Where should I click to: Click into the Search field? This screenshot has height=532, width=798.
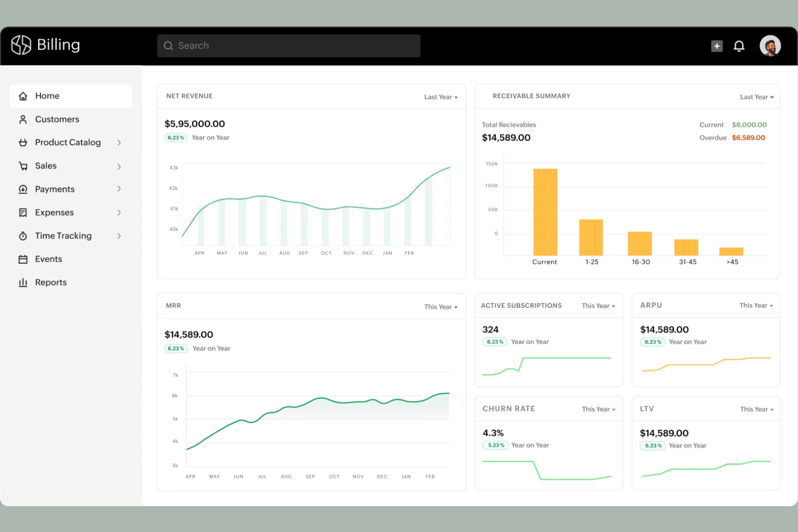pos(288,46)
